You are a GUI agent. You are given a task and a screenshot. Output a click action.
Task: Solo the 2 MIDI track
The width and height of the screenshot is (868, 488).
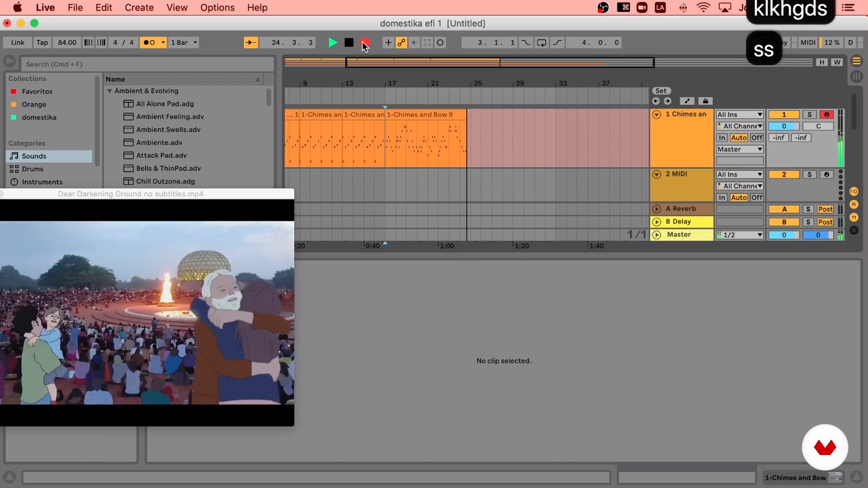pyautogui.click(x=809, y=174)
